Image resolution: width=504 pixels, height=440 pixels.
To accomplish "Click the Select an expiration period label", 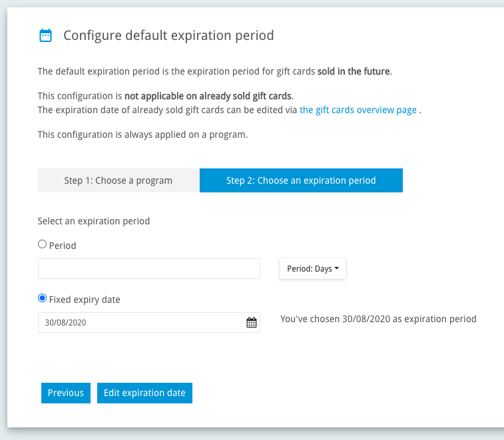I will (x=94, y=221).
